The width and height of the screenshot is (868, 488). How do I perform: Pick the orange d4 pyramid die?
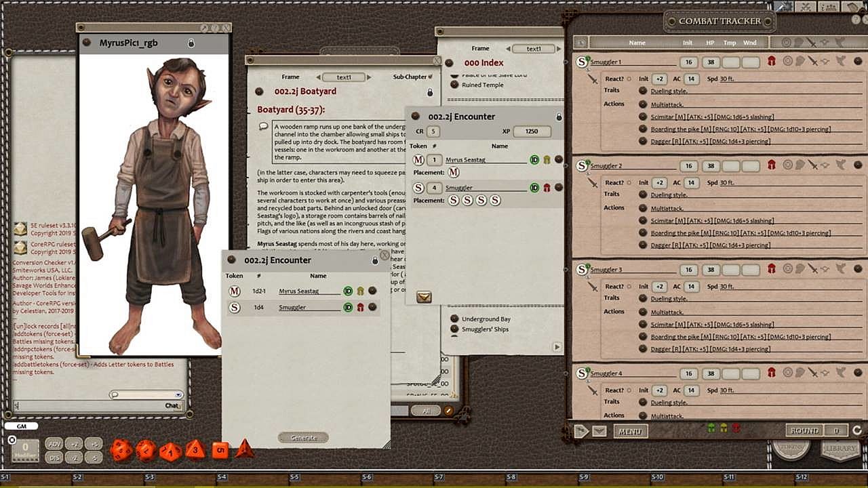point(244,449)
